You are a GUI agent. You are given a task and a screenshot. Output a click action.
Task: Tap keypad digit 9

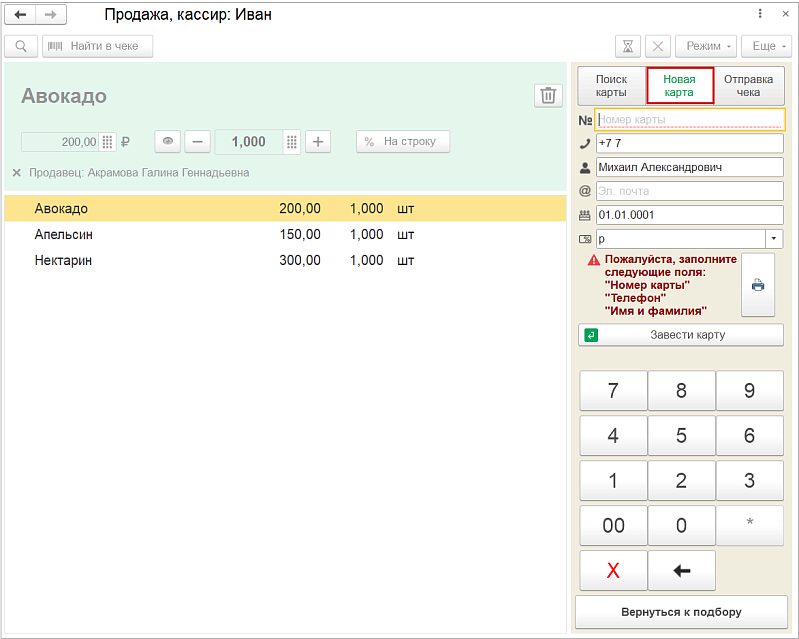750,391
